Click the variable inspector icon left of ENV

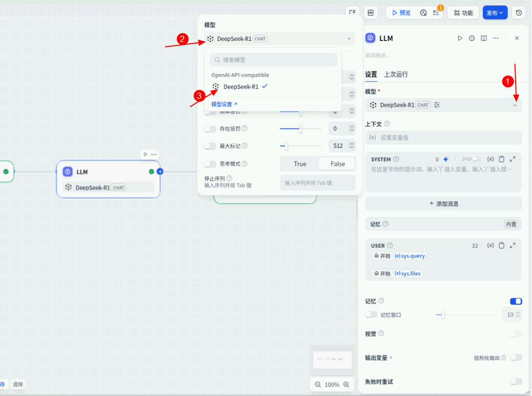pos(352,13)
